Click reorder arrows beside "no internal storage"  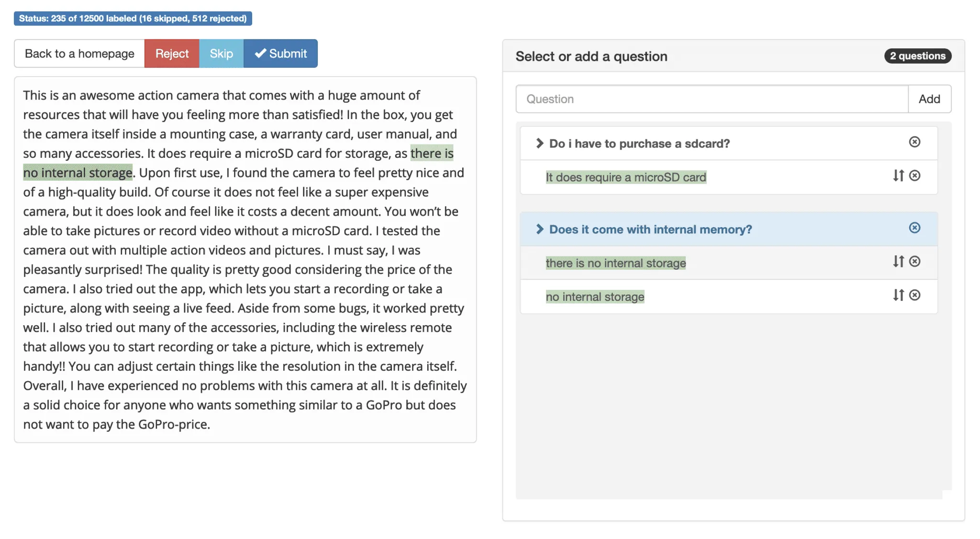coord(898,296)
